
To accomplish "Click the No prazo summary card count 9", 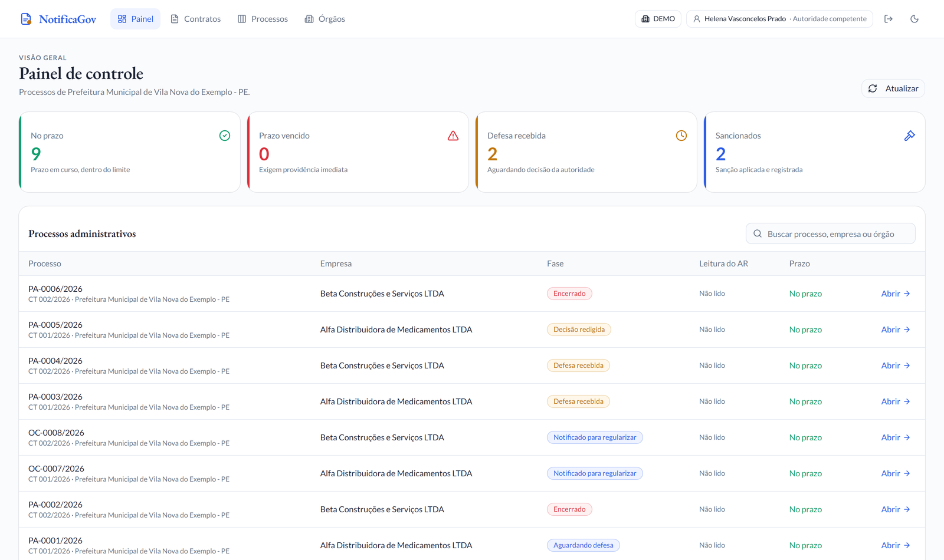I will click(36, 154).
